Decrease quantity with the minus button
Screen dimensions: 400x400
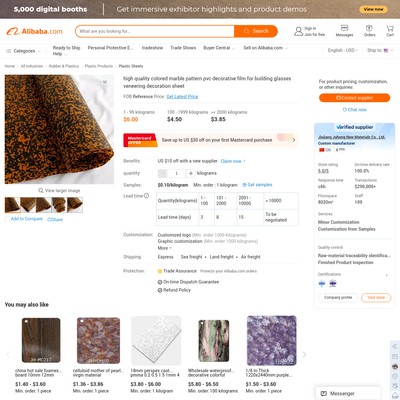click(x=162, y=173)
